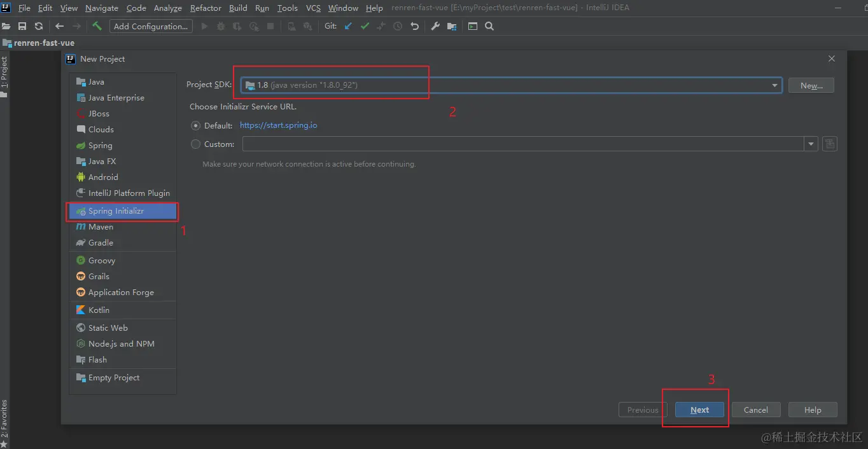Select Java Enterprise project type
Viewport: 868px width, 449px height.
(x=123, y=97)
